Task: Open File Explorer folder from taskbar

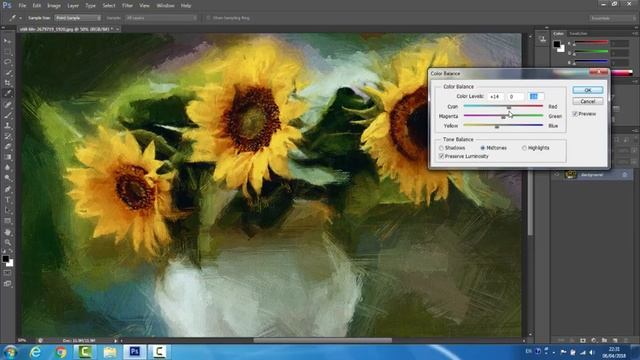Action: click(109, 352)
